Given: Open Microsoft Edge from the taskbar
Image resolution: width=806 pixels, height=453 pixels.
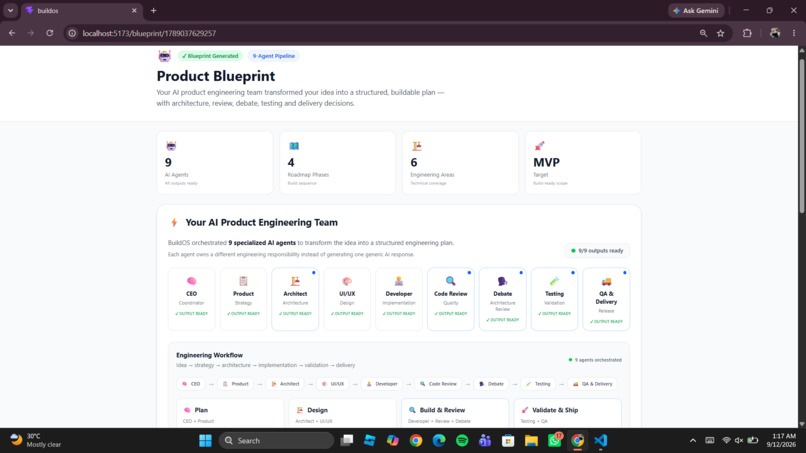Looking at the screenshot, I should pyautogui.click(x=439, y=441).
